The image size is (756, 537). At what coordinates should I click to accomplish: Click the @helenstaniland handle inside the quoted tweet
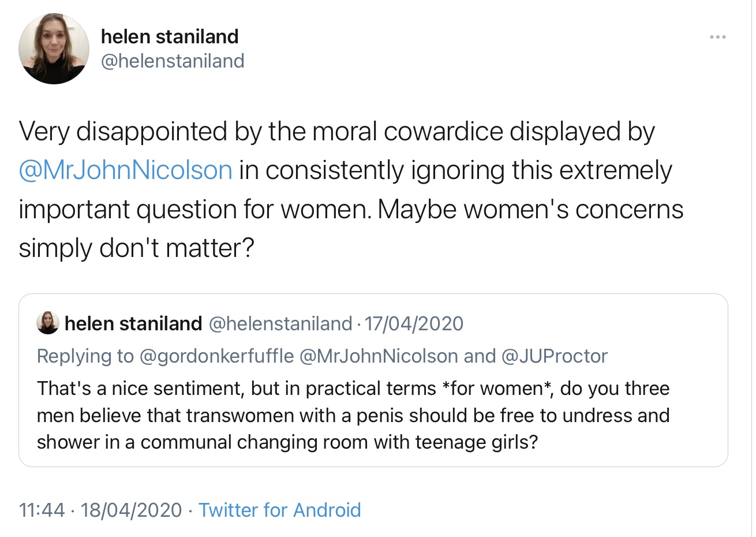click(x=279, y=323)
